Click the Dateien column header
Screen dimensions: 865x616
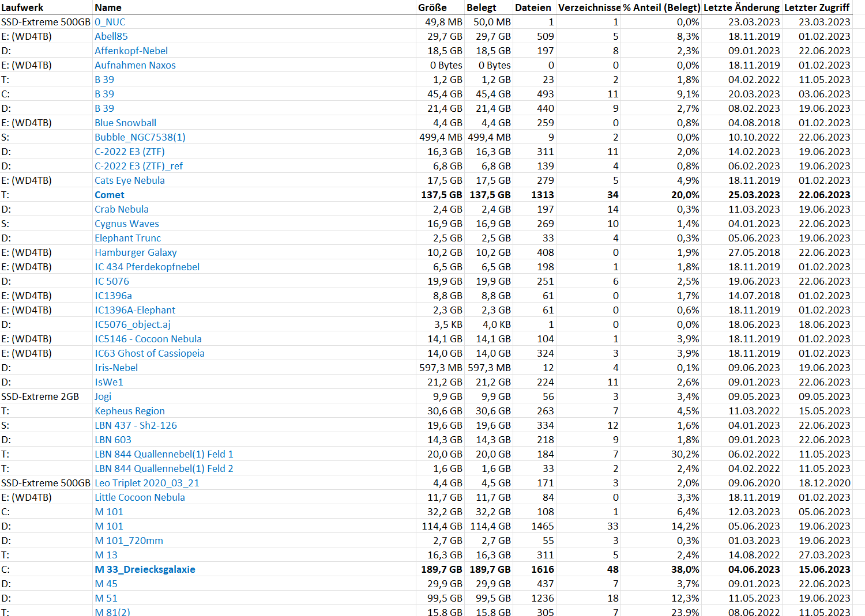coord(533,7)
